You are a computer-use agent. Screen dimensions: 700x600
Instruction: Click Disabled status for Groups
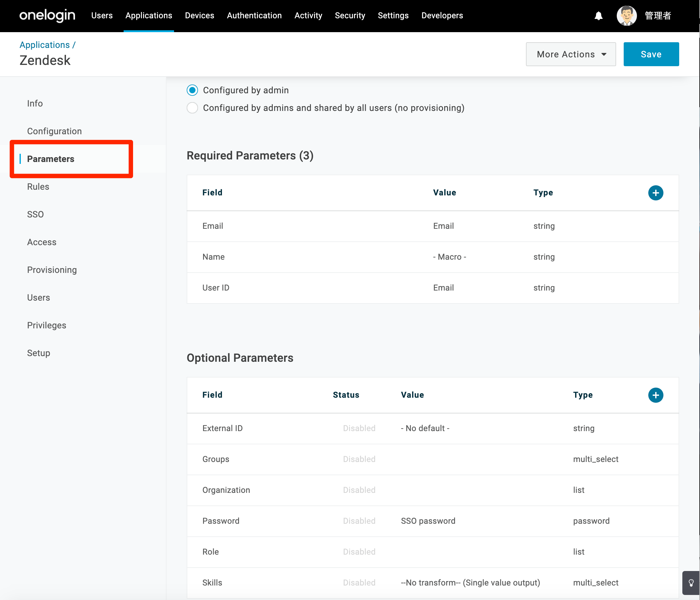coord(359,459)
